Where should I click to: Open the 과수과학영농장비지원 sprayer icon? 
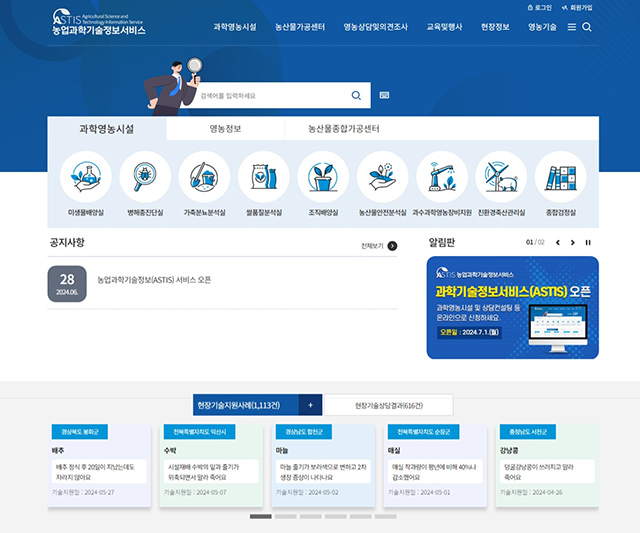pyautogui.click(x=442, y=177)
